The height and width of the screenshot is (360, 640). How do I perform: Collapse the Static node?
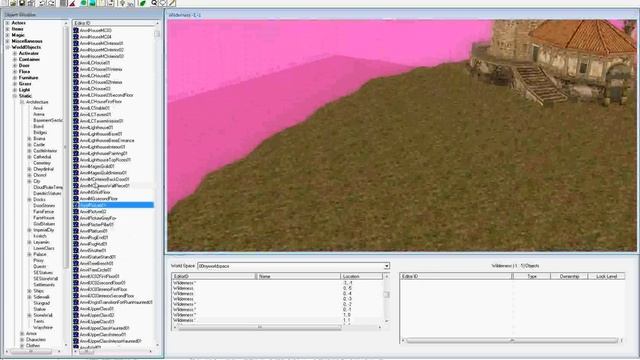(15, 96)
